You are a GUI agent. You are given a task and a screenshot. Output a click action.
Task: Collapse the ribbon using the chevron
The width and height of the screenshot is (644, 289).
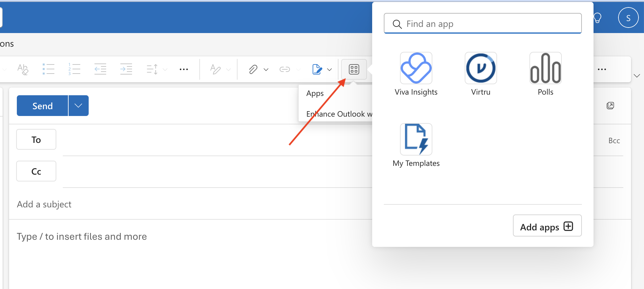pos(637,76)
